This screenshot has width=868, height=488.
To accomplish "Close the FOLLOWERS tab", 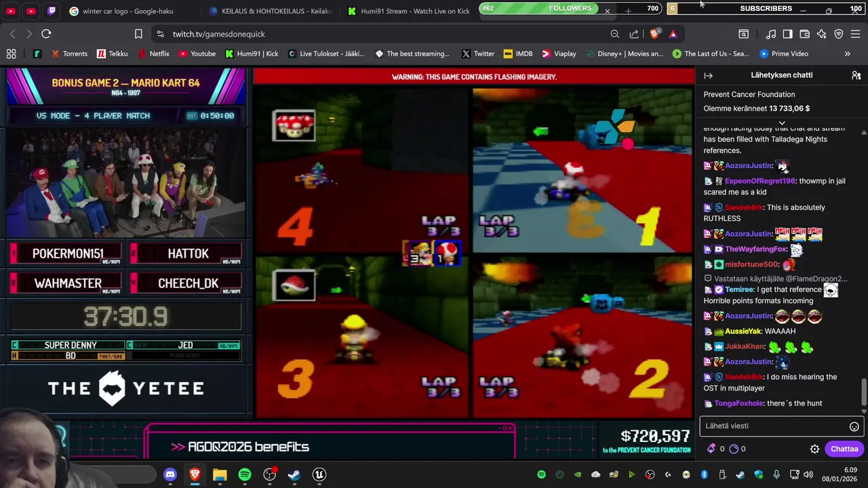I will pyautogui.click(x=607, y=11).
